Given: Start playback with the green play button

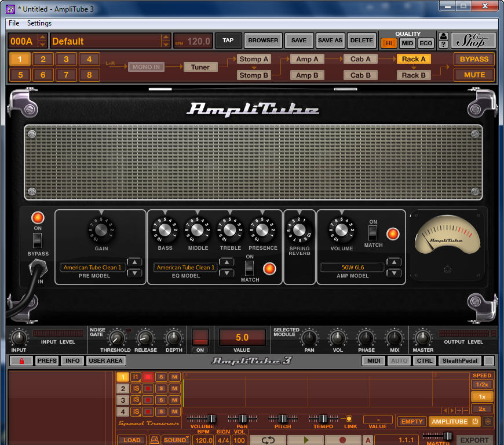Looking at the screenshot, I should [305, 440].
